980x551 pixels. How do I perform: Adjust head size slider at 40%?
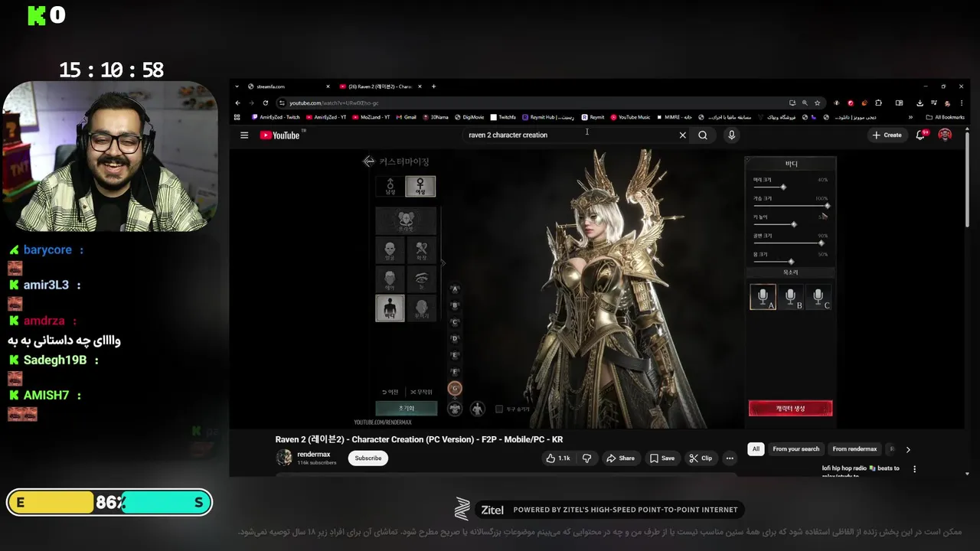[x=783, y=187]
